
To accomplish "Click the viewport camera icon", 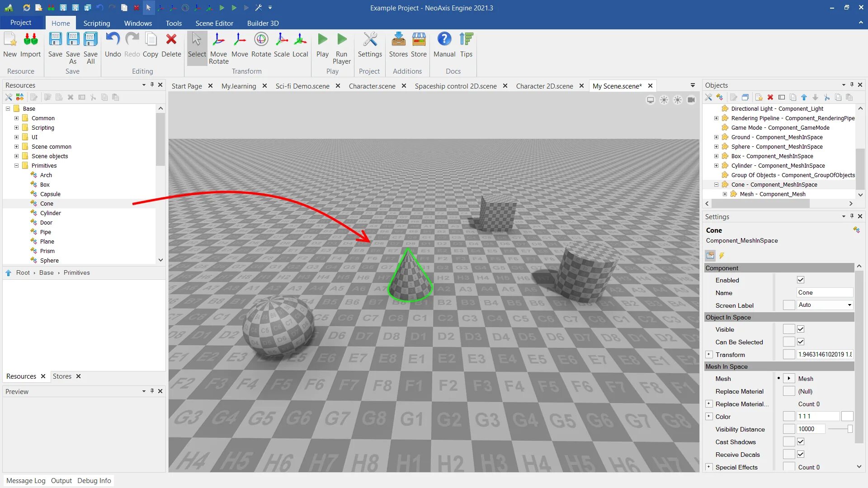I will coord(691,100).
